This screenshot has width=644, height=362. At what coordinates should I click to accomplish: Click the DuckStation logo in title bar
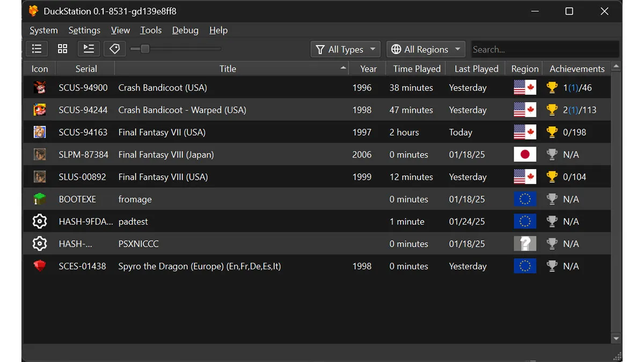click(33, 11)
